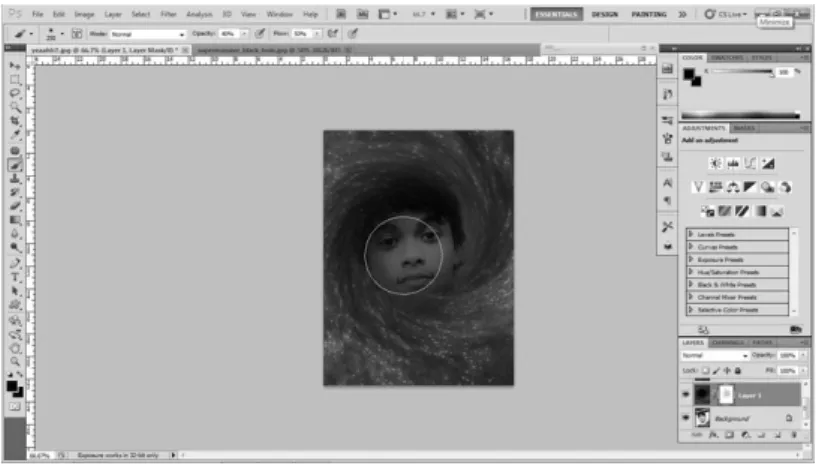Switch to the Channels tab
This screenshot has width=819, height=466.
pos(728,343)
